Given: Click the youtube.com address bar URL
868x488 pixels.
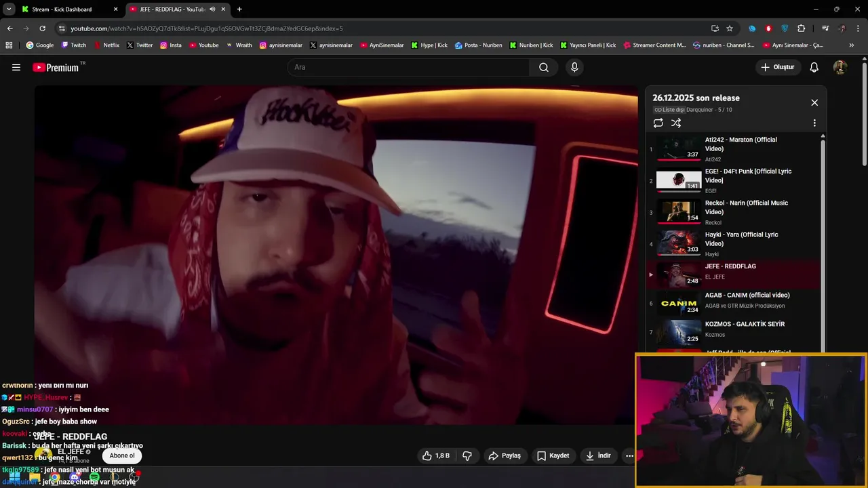Looking at the screenshot, I should 206,28.
